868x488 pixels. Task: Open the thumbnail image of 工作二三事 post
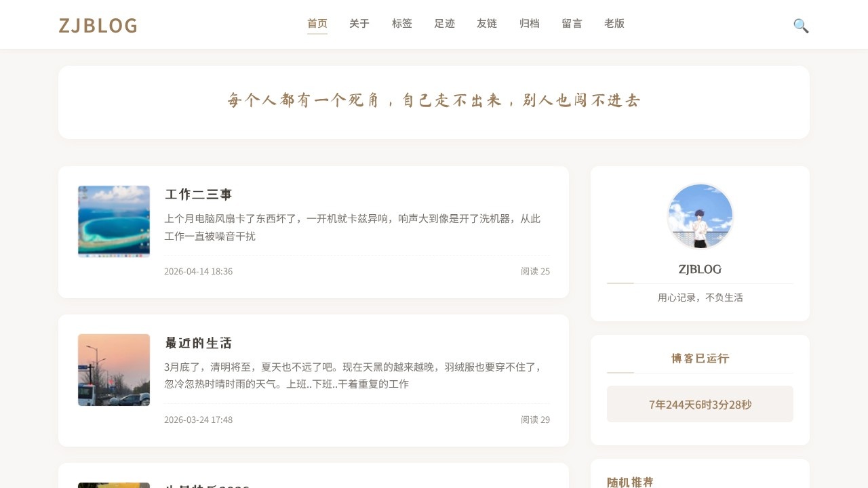coord(113,221)
